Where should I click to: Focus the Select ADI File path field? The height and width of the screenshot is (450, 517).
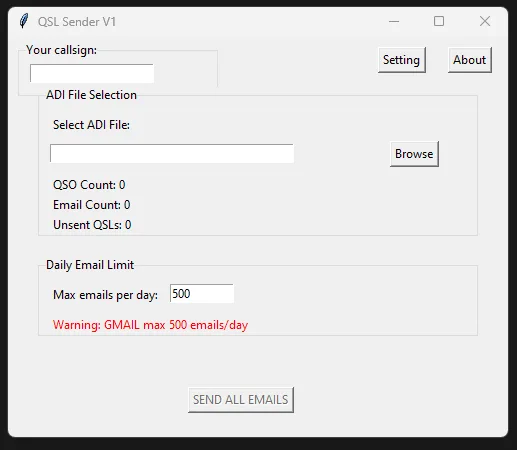coord(172,154)
